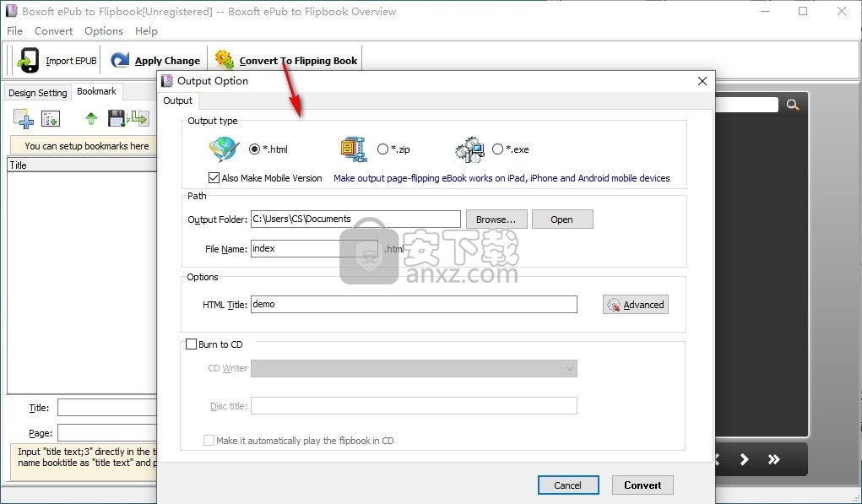This screenshot has width=862, height=504.
Task: Click Cancel in Output Option dialog
Action: (568, 485)
